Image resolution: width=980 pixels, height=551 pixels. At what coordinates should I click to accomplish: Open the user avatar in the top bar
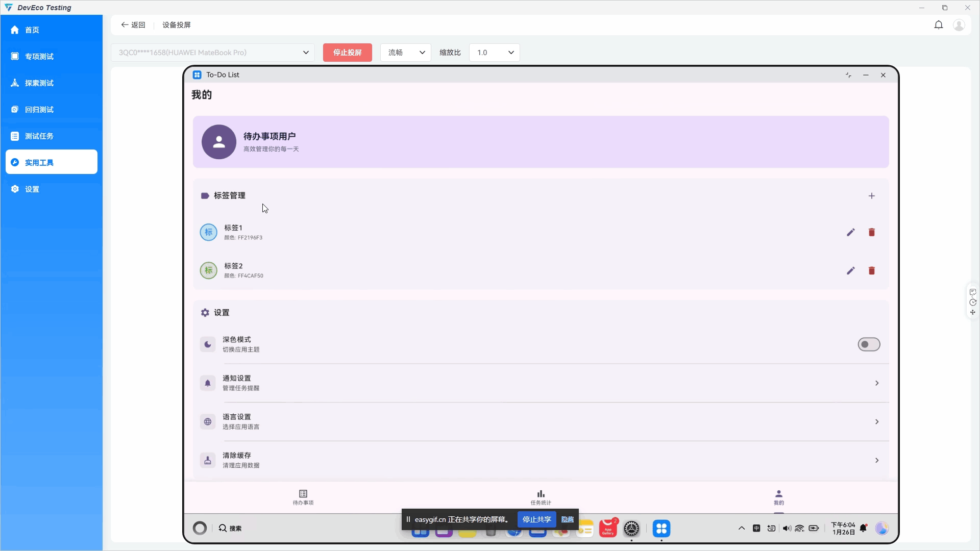pyautogui.click(x=959, y=24)
